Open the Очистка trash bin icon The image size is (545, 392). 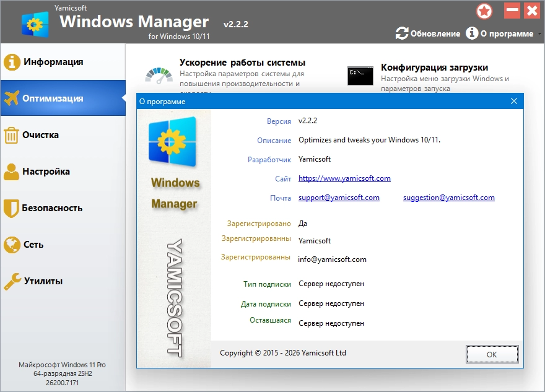coord(11,135)
